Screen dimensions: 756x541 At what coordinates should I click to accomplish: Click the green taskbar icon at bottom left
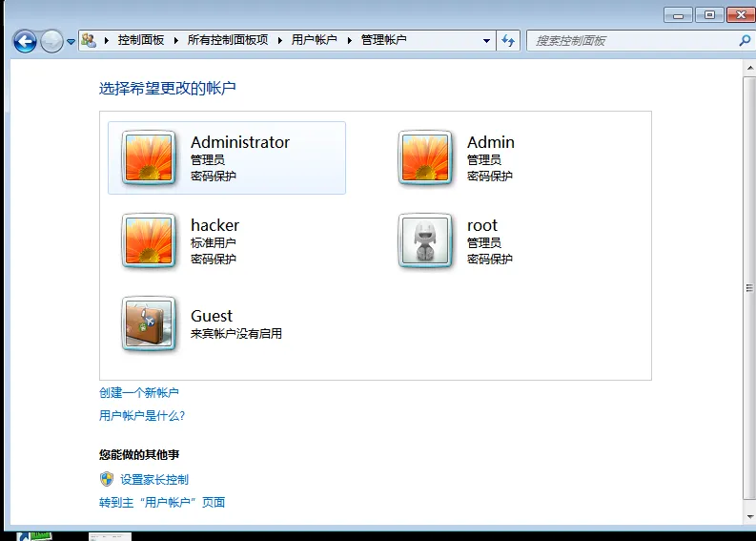tap(34, 536)
